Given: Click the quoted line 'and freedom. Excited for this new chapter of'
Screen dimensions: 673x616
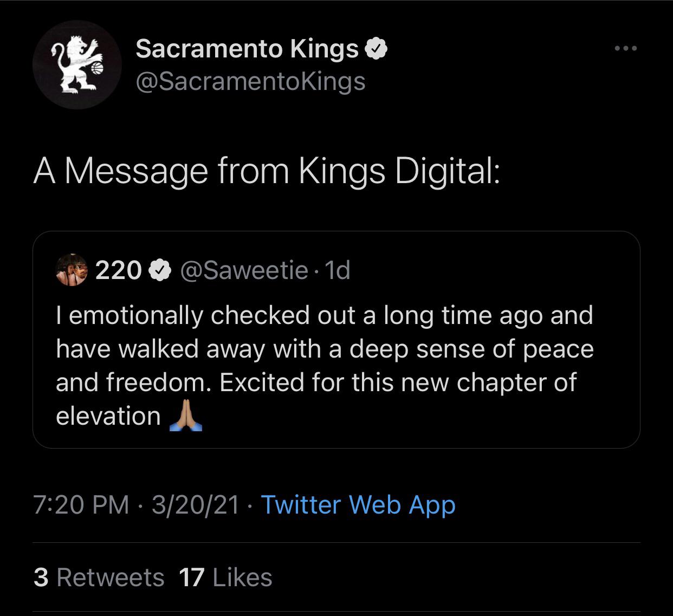Looking at the screenshot, I should pyautogui.click(x=316, y=383).
